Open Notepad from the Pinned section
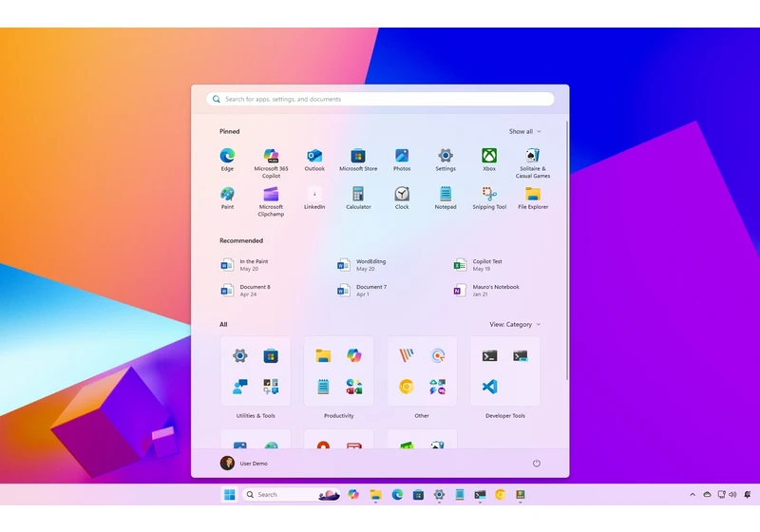Image resolution: width=760 pixels, height=532 pixels. (x=446, y=198)
